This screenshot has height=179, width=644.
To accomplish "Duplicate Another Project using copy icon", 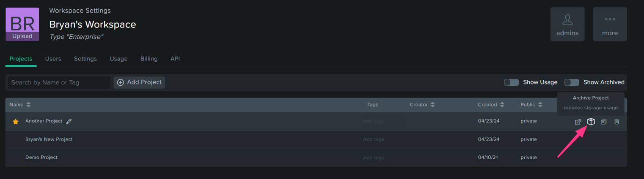I will point(603,122).
